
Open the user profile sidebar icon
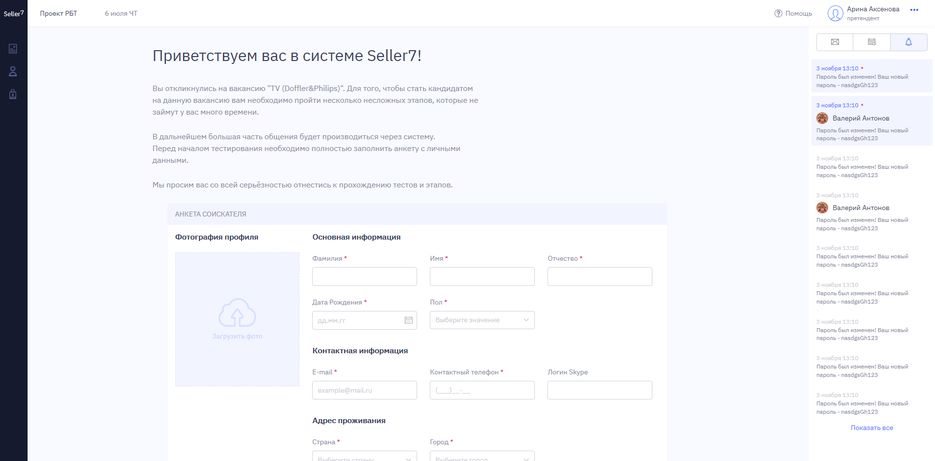click(13, 72)
